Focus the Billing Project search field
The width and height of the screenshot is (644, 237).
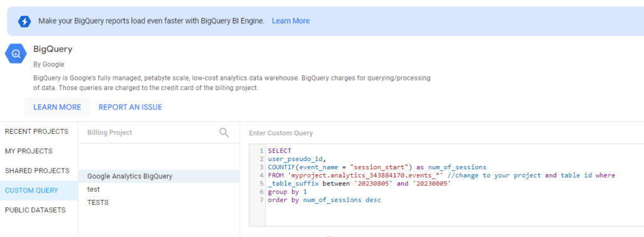(x=159, y=132)
